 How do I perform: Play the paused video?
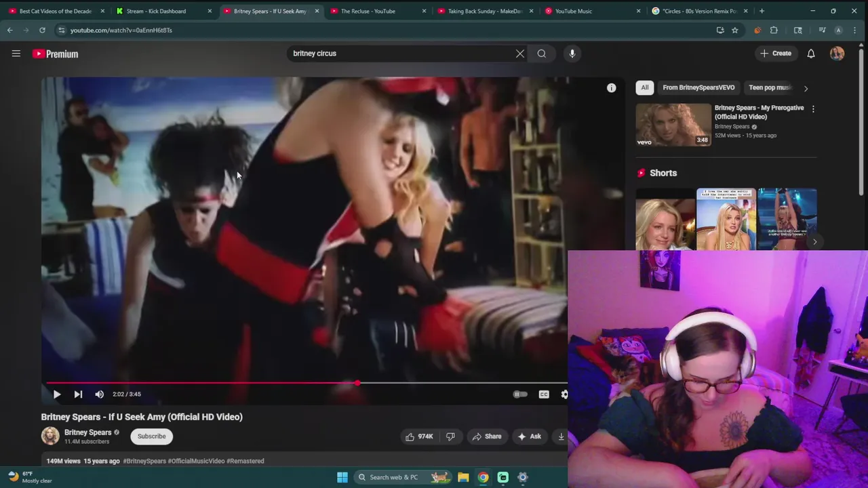coord(57,394)
